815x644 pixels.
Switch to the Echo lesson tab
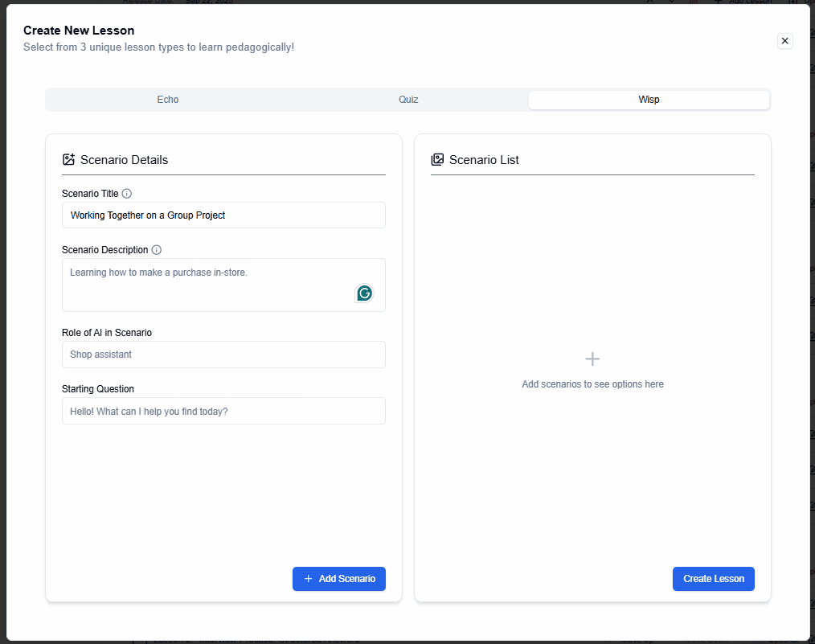tap(168, 100)
